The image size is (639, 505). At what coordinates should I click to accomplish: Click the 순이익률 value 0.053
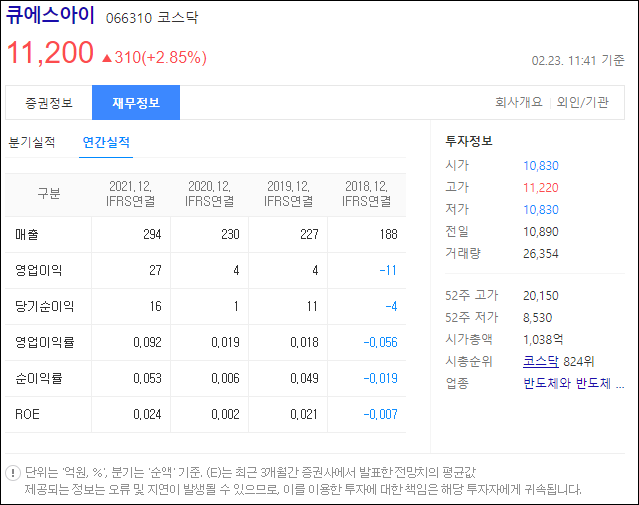click(147, 378)
